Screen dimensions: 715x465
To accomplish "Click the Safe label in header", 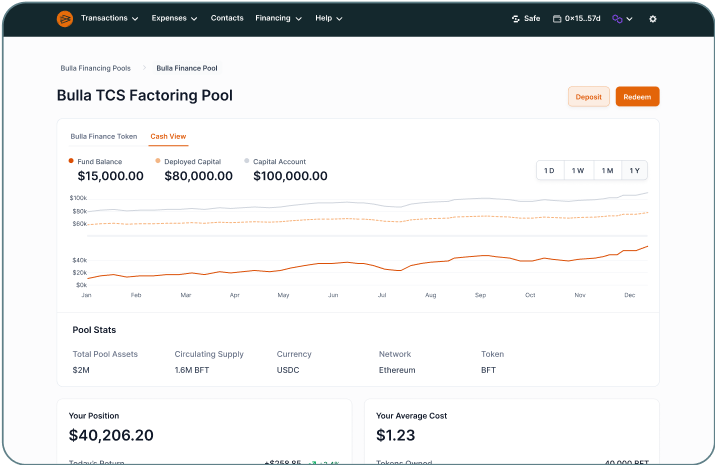I will coord(532,19).
